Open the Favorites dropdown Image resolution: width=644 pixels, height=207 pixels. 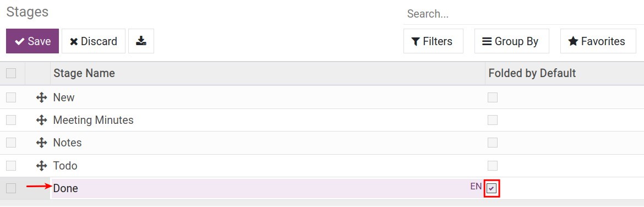coord(598,41)
